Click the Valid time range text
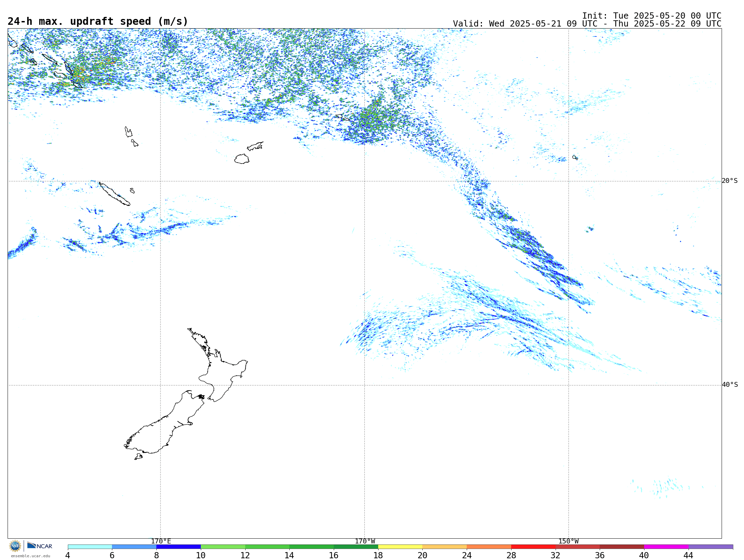The image size is (744, 560). [x=587, y=24]
